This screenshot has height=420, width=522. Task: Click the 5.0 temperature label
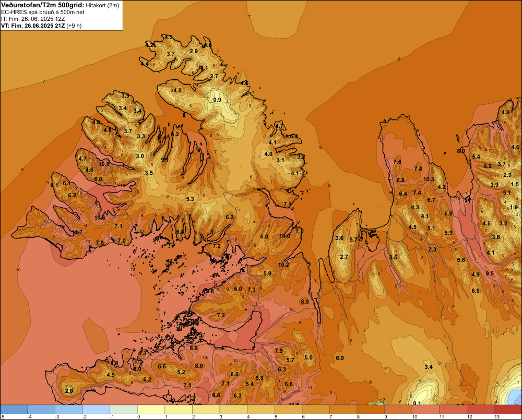click(x=309, y=357)
